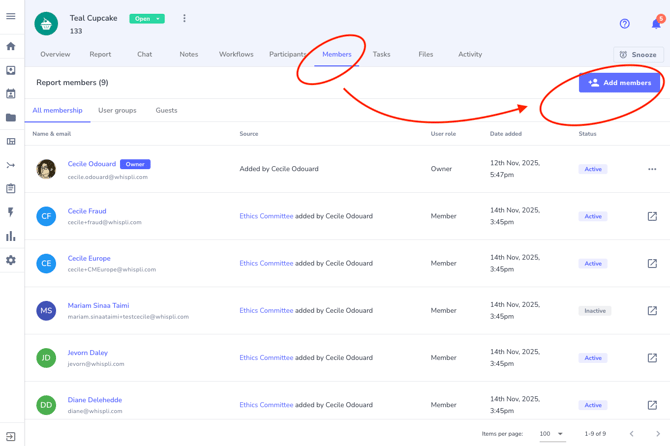Click the Teal Cupcake report avatar
Viewport: 670px width, 446px height.
pos(46,23)
